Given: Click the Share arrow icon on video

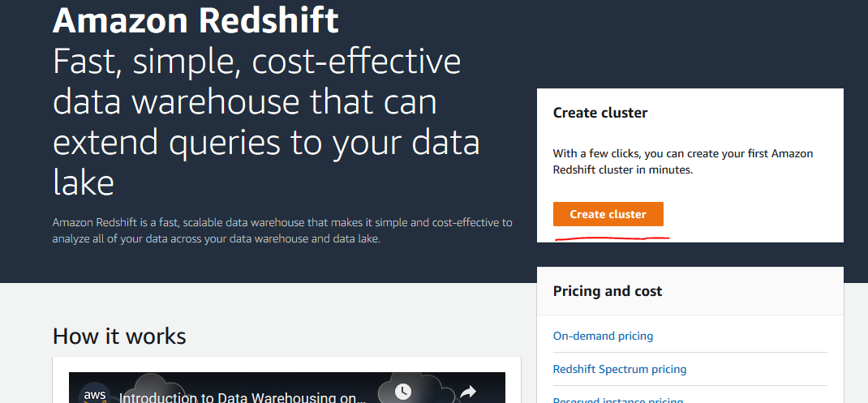Looking at the screenshot, I should pyautogui.click(x=468, y=392).
